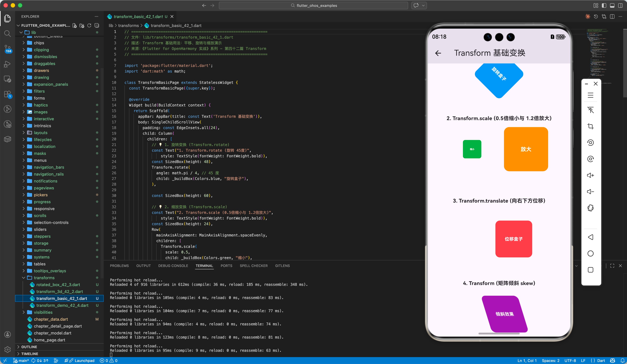The height and width of the screenshot is (364, 627).
Task: Toggle the bottom panel layout icon
Action: tap(612, 5)
